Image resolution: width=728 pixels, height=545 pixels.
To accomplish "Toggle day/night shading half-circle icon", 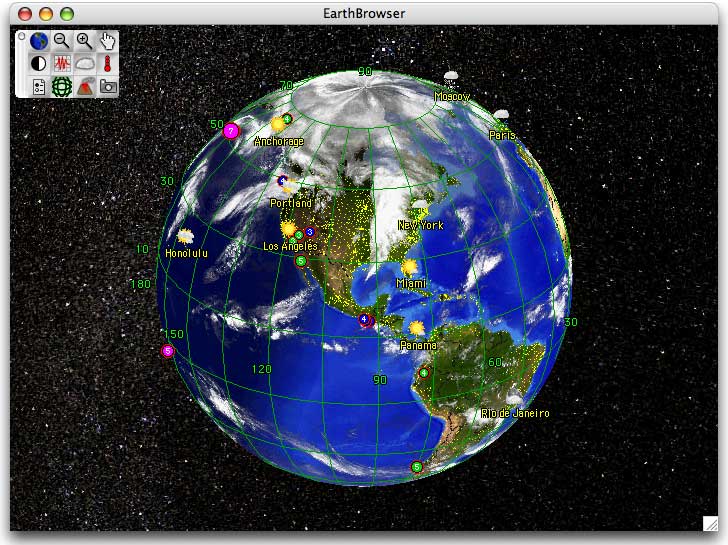I will 39,63.
